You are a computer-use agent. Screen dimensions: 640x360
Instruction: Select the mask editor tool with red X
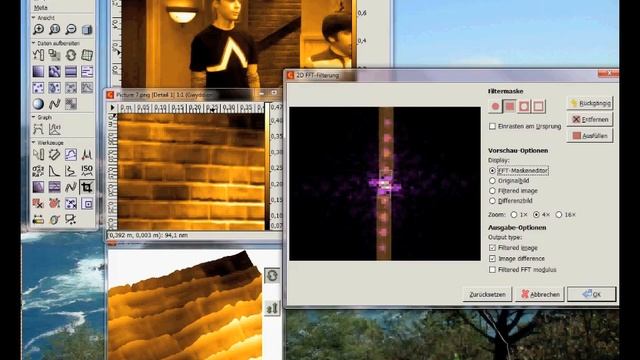pyautogui.click(x=38, y=203)
